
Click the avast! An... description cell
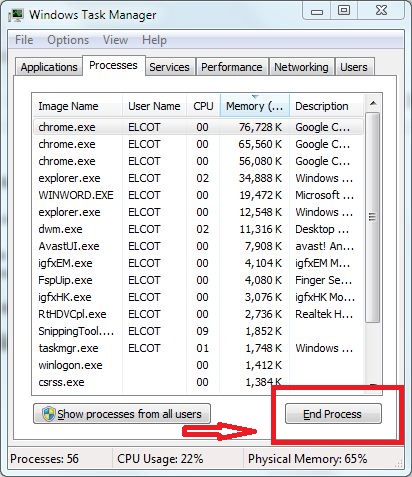coord(324,246)
